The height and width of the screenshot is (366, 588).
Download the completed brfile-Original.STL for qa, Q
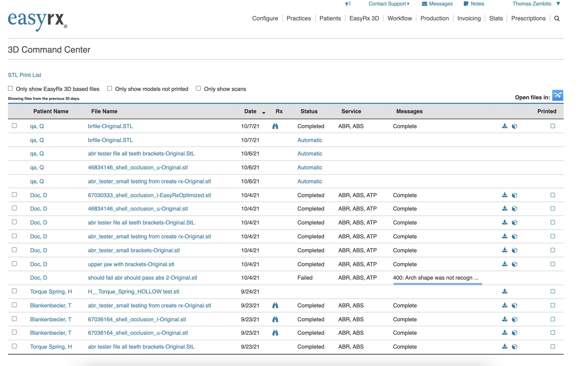point(505,126)
